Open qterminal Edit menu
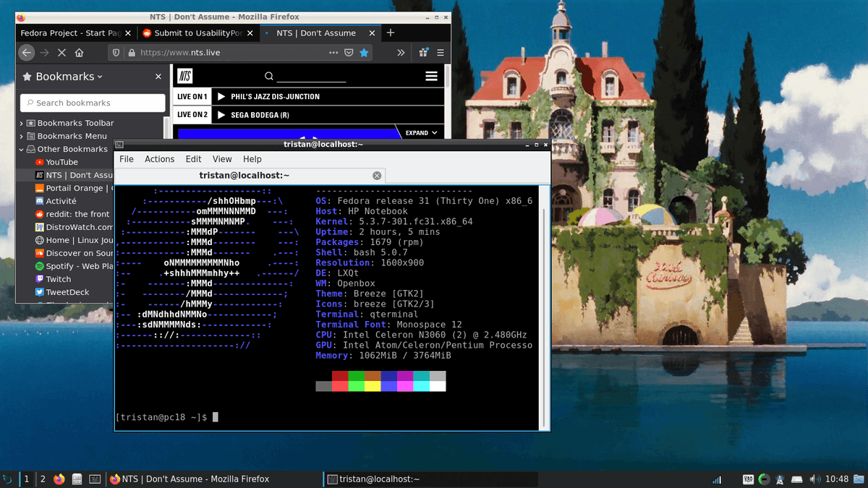Viewport: 868px width, 488px height. pyautogui.click(x=193, y=159)
